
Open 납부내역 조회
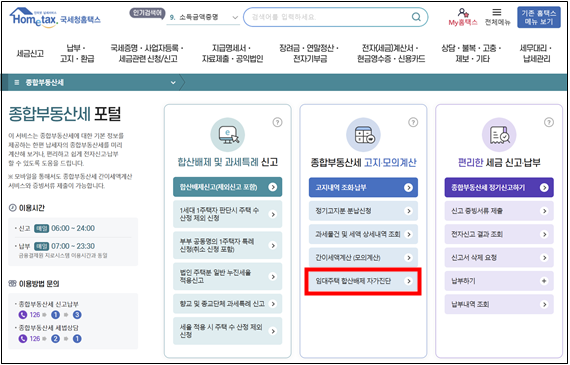(x=499, y=304)
